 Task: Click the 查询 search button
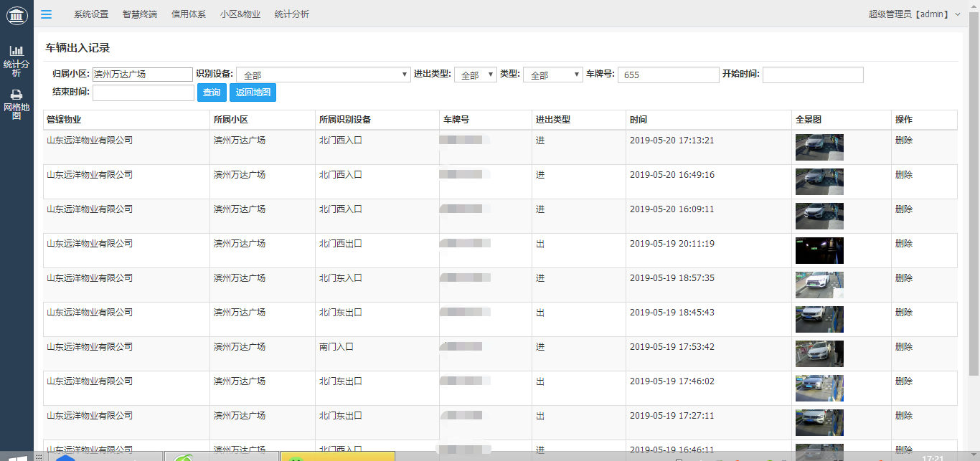click(x=212, y=93)
